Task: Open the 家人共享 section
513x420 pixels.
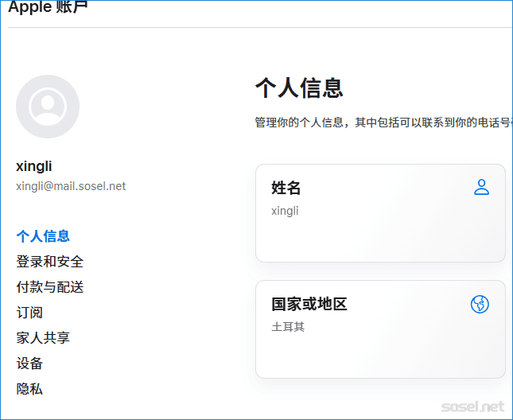Action: pos(43,338)
